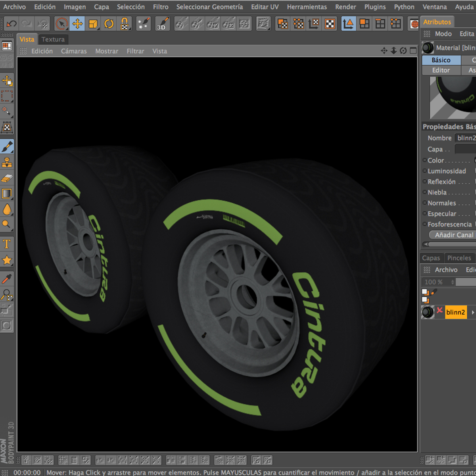Enable the Especular channel checkbox
Screen dimensions: 476x476
[x=425, y=213]
